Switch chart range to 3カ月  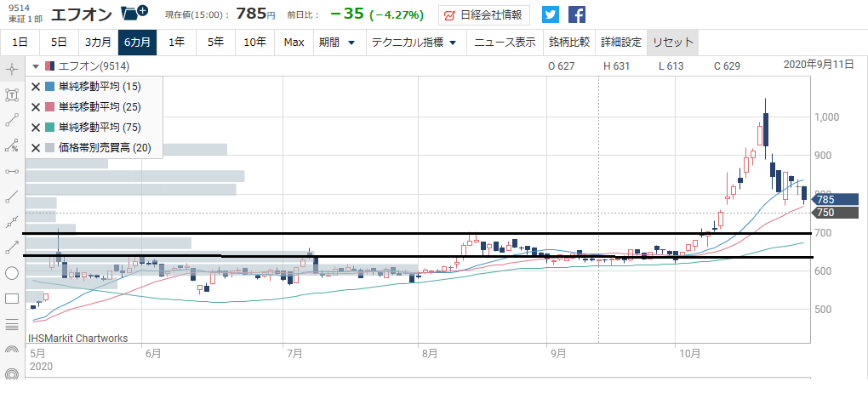coord(98,43)
